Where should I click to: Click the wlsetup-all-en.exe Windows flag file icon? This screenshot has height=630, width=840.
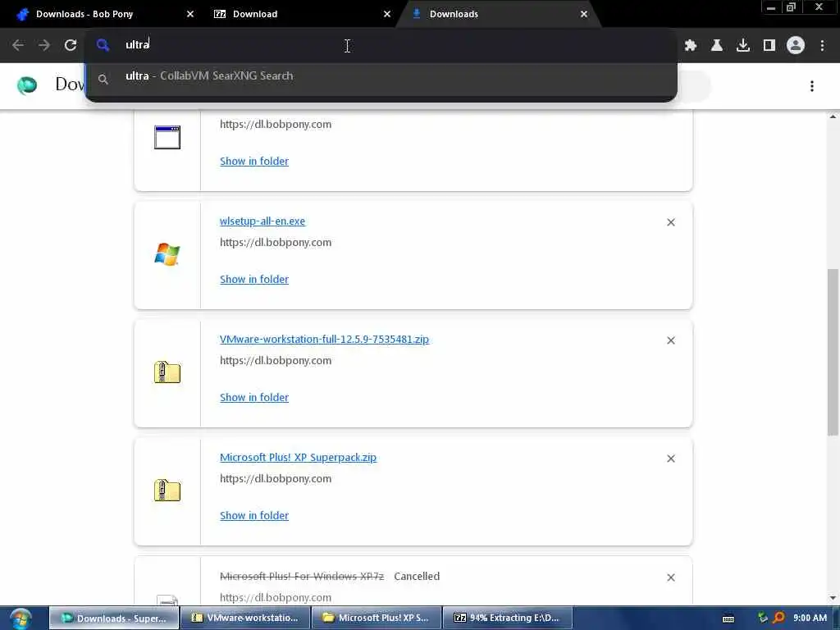point(167,254)
